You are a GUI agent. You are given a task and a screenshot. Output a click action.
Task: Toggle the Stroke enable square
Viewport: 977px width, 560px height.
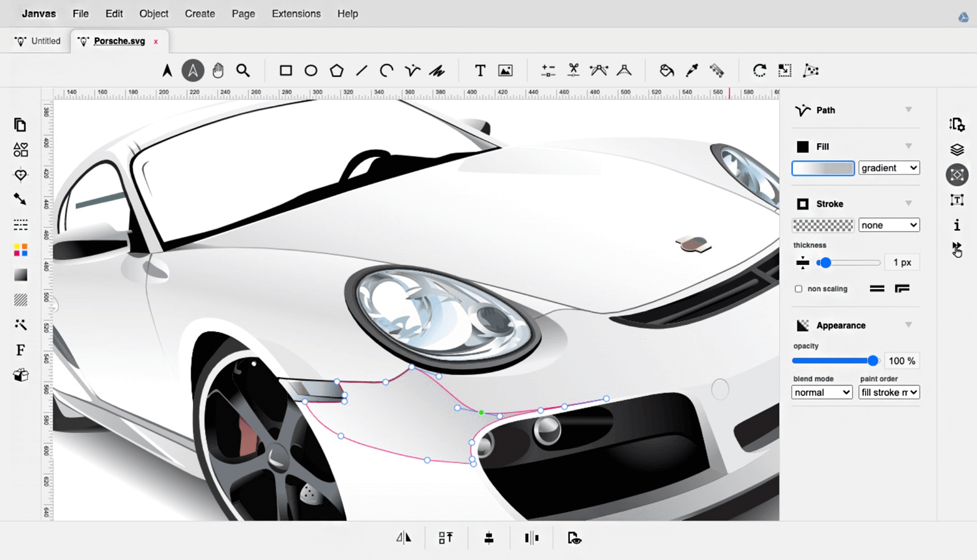(x=802, y=204)
